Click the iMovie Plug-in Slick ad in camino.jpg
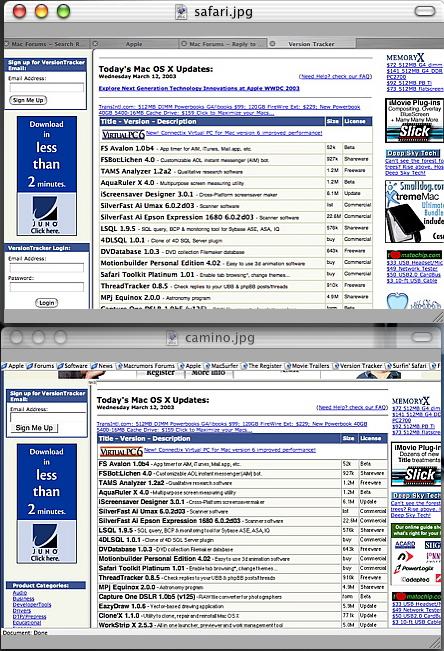Viewport: 444px width, 651px height. [x=416, y=464]
